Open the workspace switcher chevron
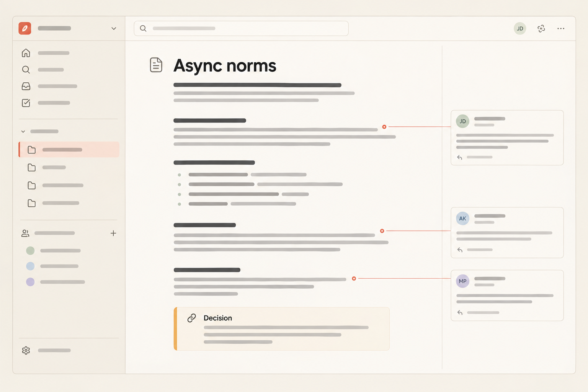588x392 pixels. pyautogui.click(x=114, y=28)
